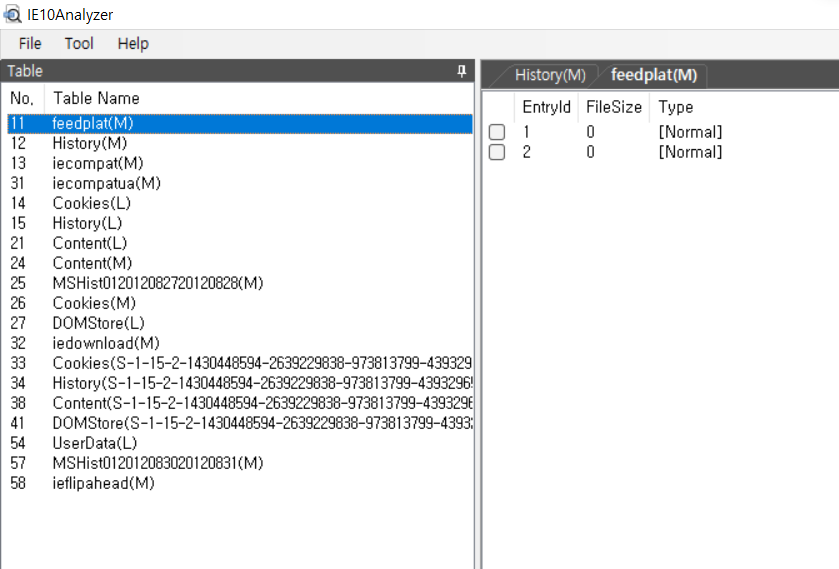The image size is (839, 569).
Task: Click the No. column header
Action: click(x=22, y=98)
